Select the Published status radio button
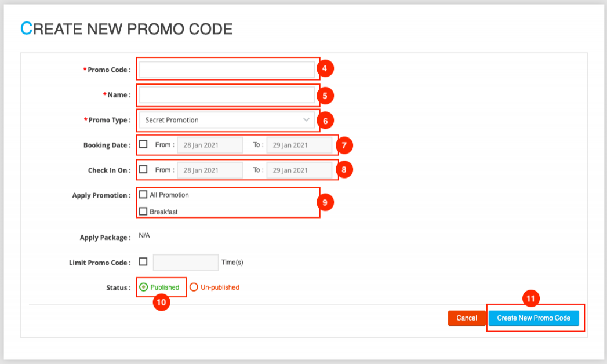Viewport: 607px width, 364px height. click(x=144, y=287)
